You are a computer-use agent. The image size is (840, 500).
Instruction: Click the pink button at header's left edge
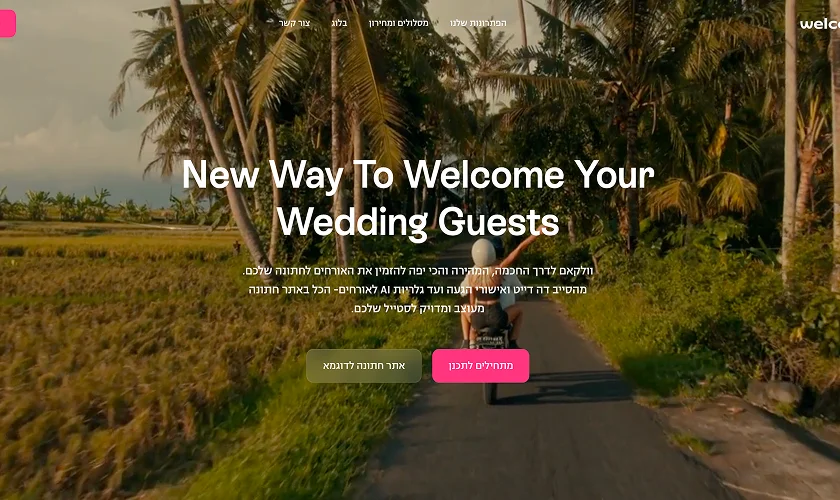[8, 24]
